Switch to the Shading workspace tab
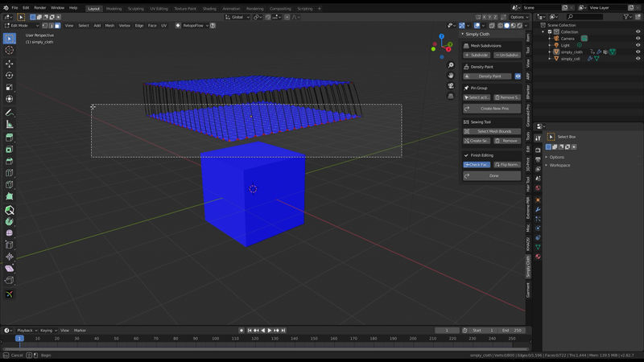 pos(209,9)
